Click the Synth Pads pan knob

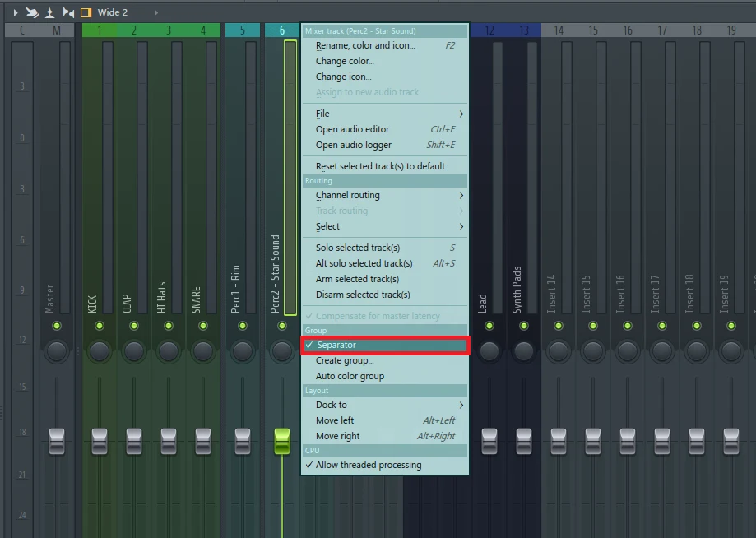click(x=524, y=351)
